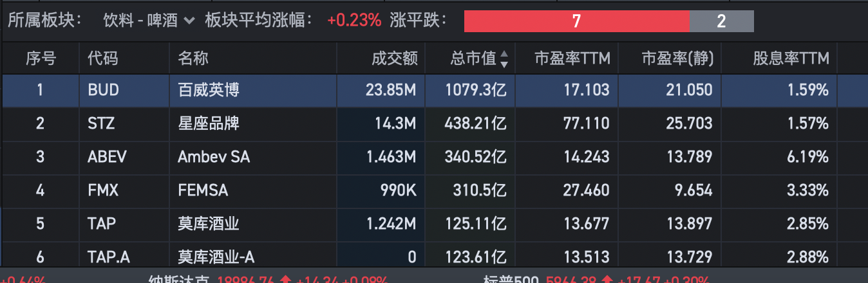868x283 pixels.
Task: Select the FEMSA stock name
Action: coord(203,190)
